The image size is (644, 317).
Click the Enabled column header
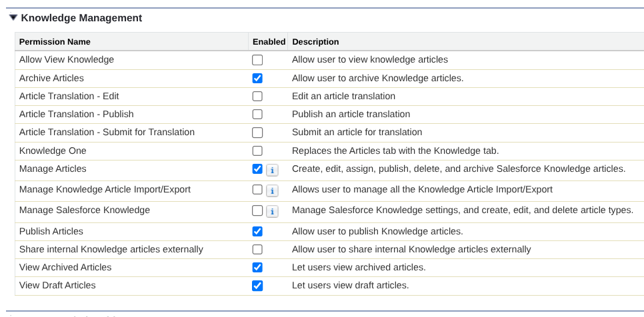click(269, 42)
